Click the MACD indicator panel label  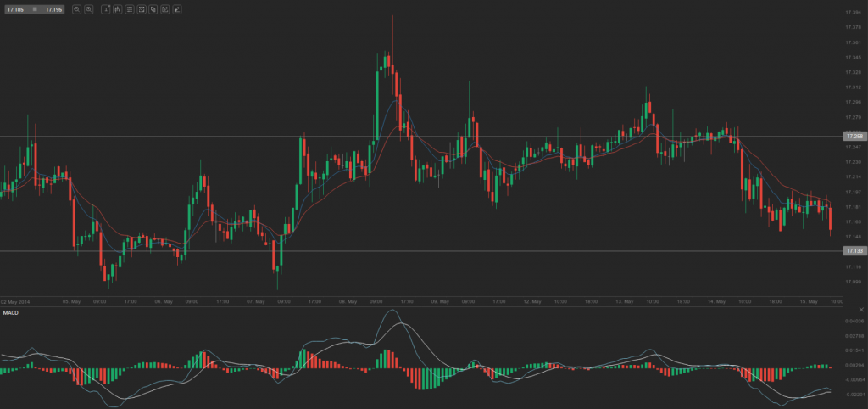tap(10, 313)
